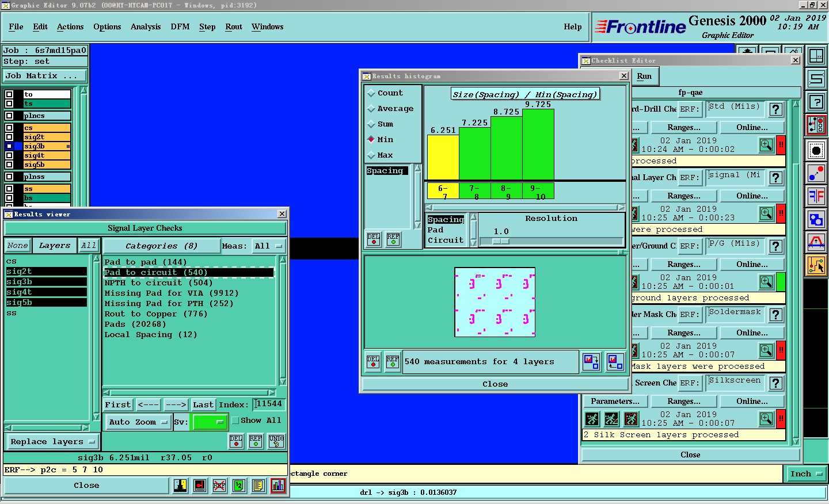Click red-framed running-man icon in Silk Screen check
This screenshot has height=504, width=829.
(x=631, y=419)
